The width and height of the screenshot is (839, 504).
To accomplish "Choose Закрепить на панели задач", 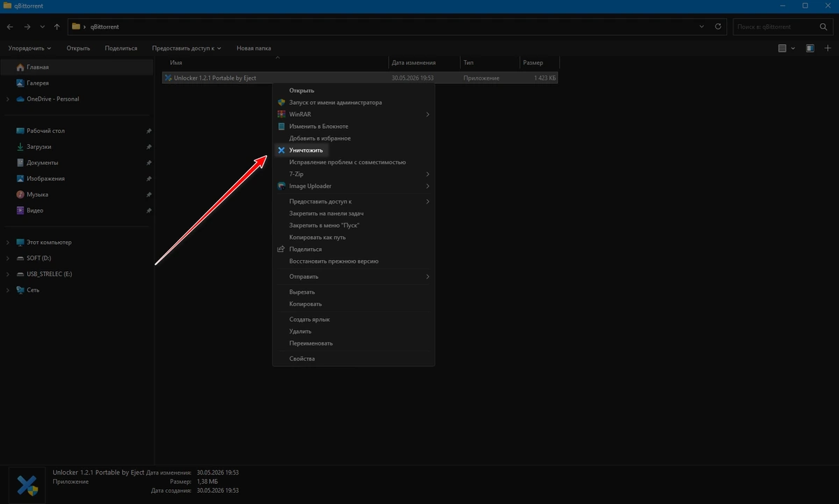I will (353, 213).
